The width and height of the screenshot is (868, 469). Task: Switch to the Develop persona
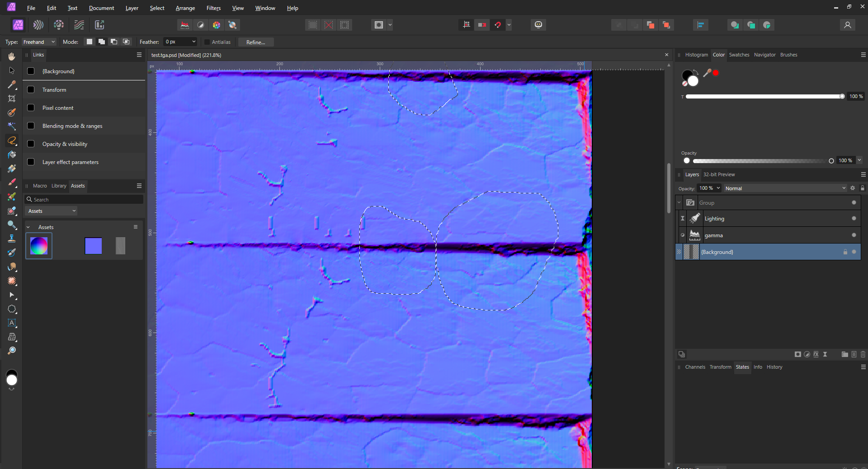tap(59, 25)
